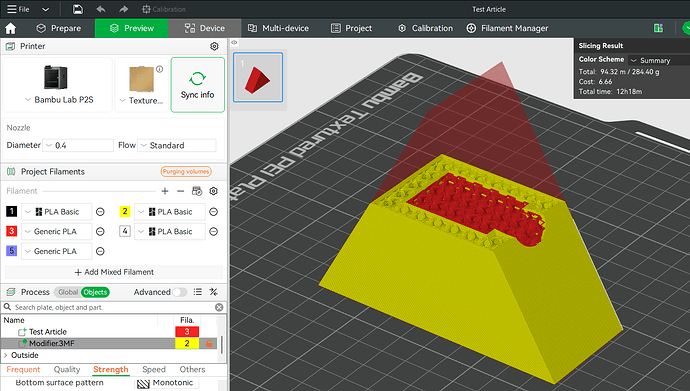Open filament 3 Generic PLA dropdown
Image resolution: width=690 pixels, height=391 pixels.
[56, 231]
